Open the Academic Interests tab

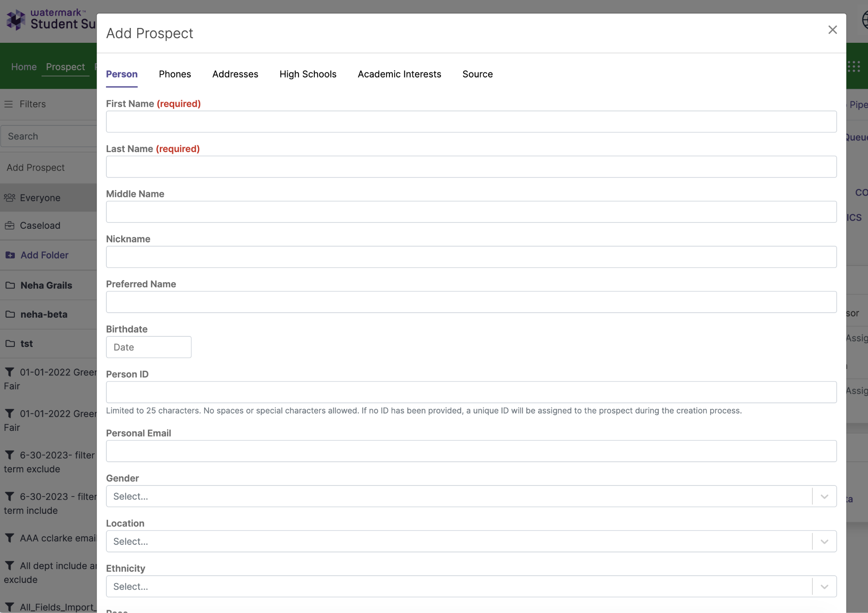pos(399,74)
